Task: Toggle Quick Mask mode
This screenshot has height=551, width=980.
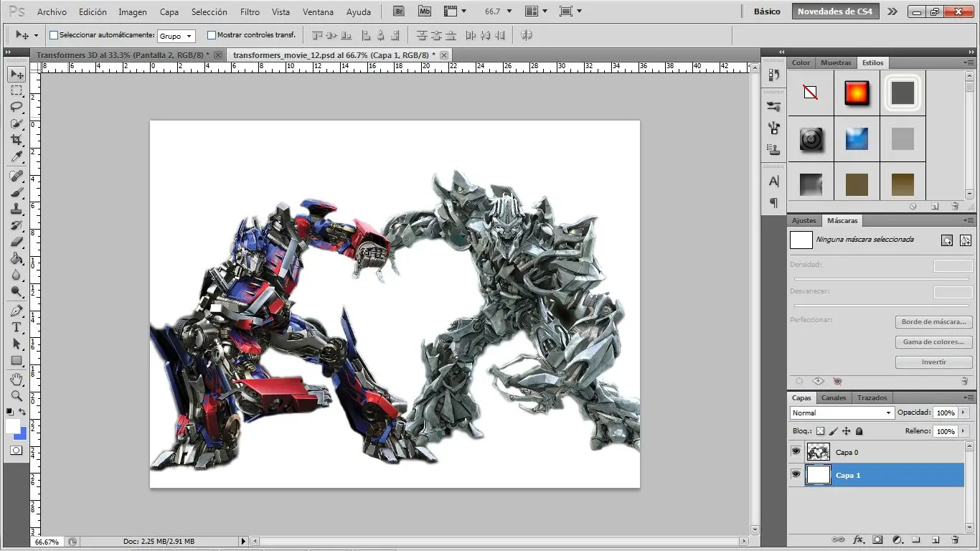Action: [16, 451]
